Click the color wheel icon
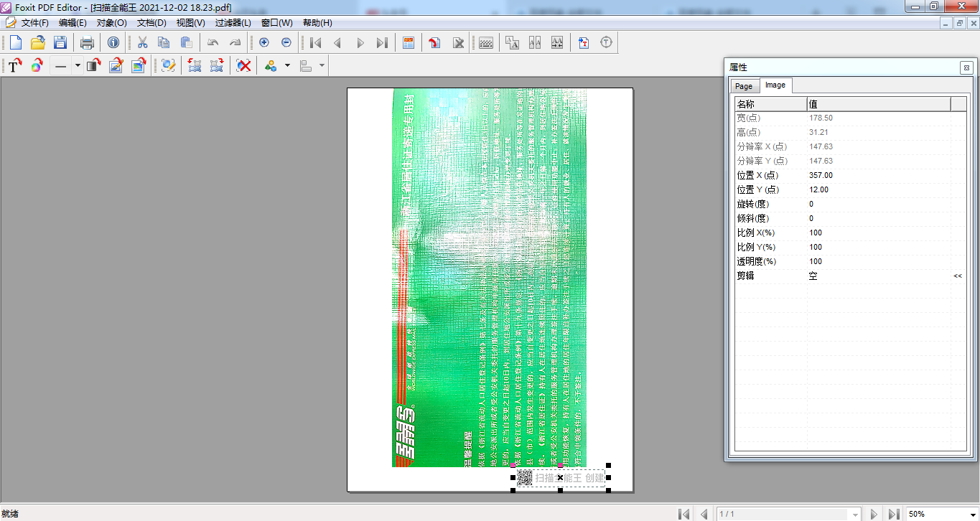980x521 pixels. (x=37, y=65)
